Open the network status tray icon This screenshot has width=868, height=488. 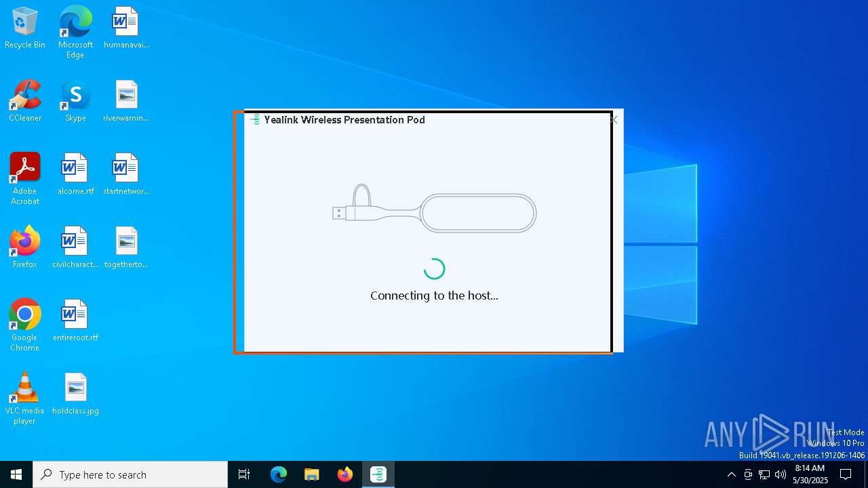[764, 474]
